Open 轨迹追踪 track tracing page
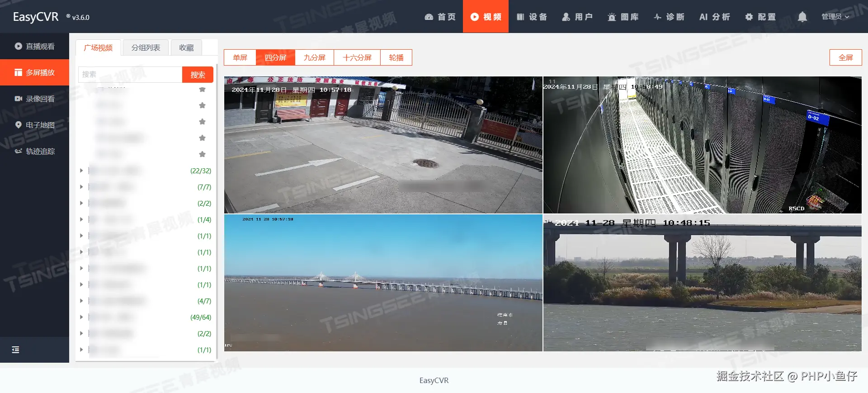The height and width of the screenshot is (393, 868). (x=34, y=151)
